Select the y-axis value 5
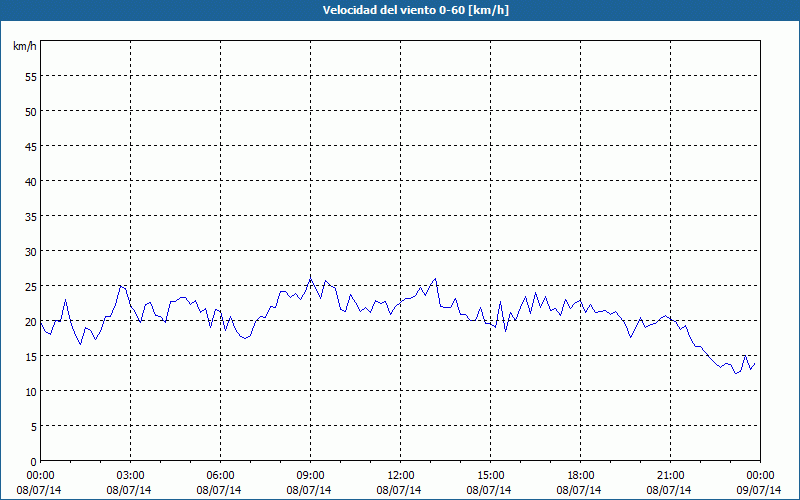This screenshot has height=500, width=800. [x=34, y=427]
